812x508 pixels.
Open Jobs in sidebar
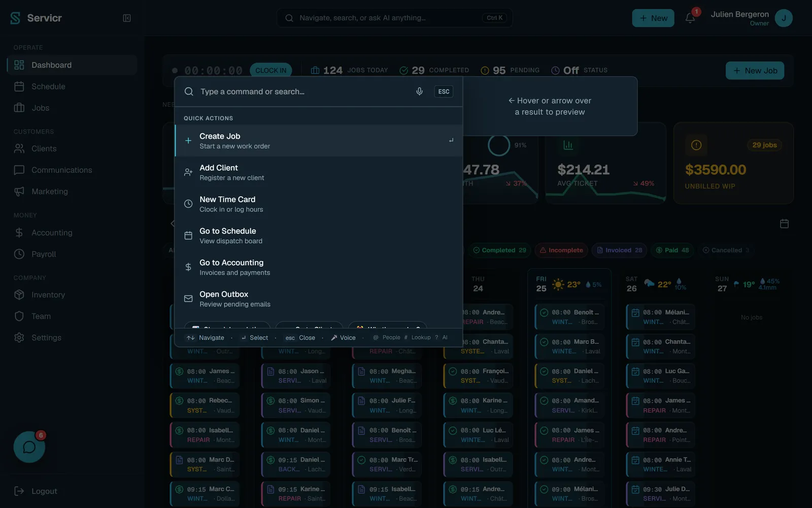[72, 108]
